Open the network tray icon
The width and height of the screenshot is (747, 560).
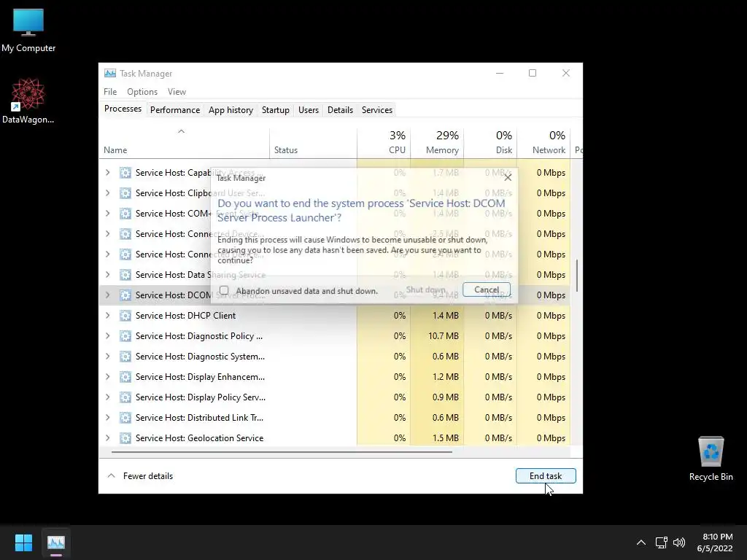661,542
